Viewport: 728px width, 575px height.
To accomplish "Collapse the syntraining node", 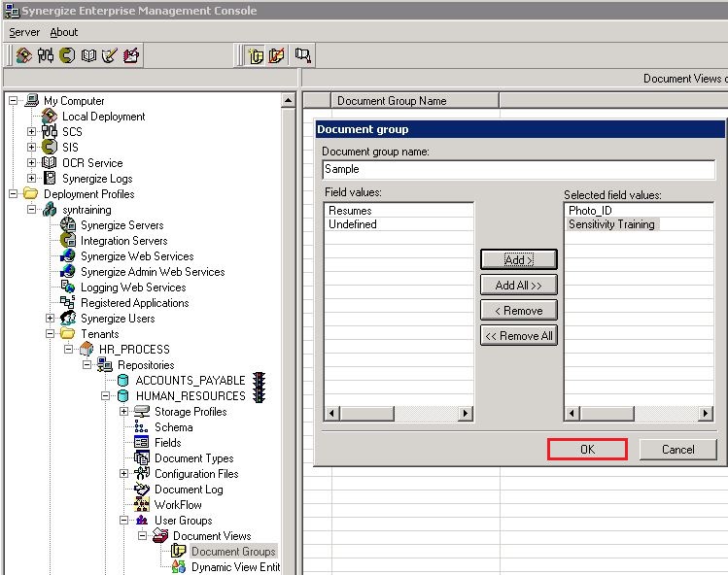I will pyautogui.click(x=31, y=209).
